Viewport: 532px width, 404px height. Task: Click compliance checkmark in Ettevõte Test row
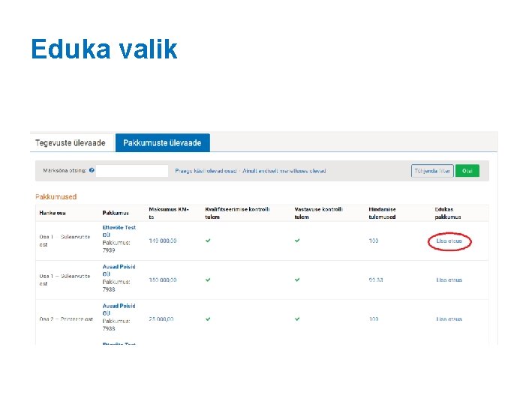(x=297, y=241)
